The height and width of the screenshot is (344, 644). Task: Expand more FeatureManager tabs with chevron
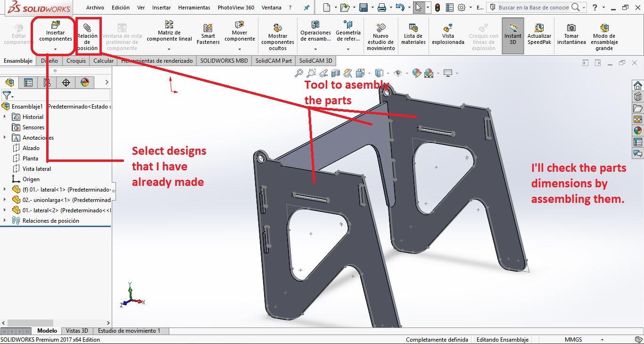pyautogui.click(x=107, y=83)
